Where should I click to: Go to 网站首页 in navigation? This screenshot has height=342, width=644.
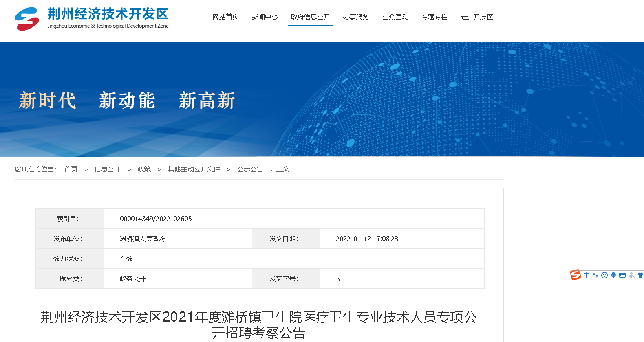pos(226,17)
